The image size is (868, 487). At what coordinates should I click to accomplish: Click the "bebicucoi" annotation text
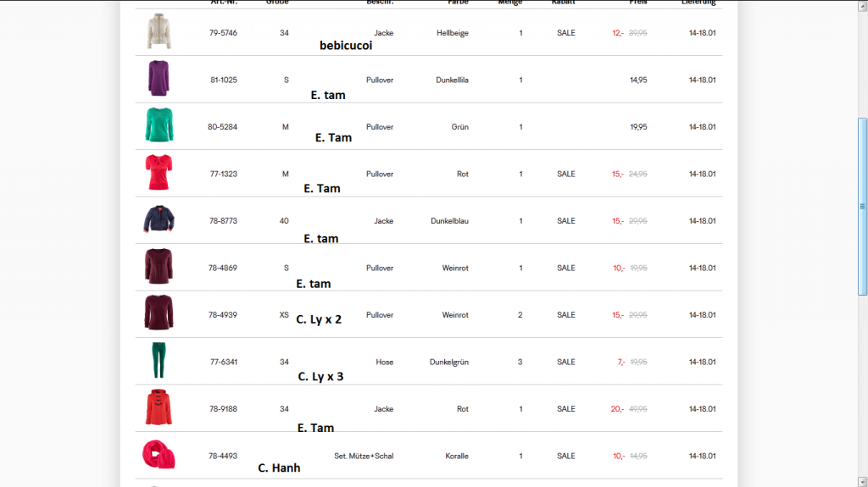[x=346, y=46]
